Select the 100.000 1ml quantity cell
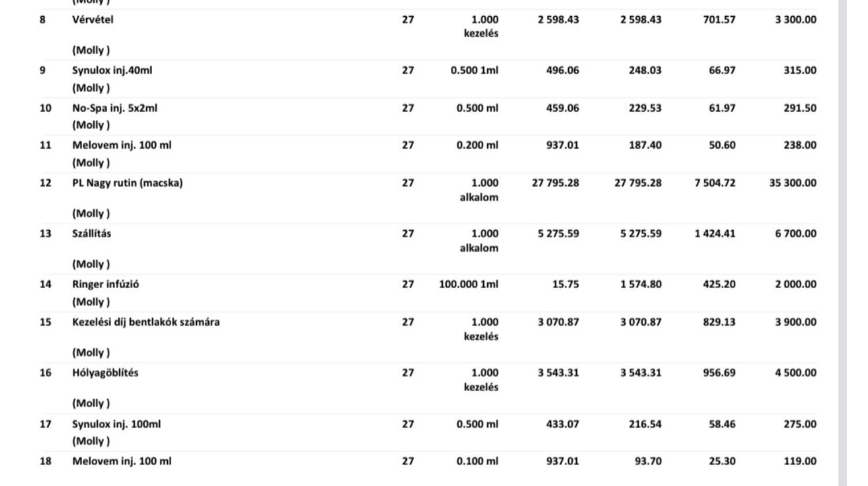868x486 pixels. tap(468, 285)
